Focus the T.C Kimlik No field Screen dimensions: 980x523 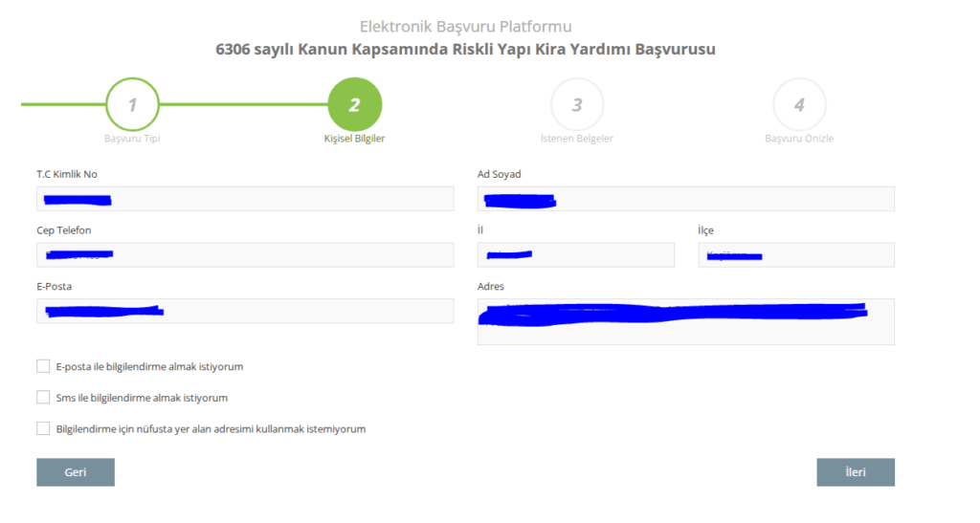pyautogui.click(x=245, y=199)
